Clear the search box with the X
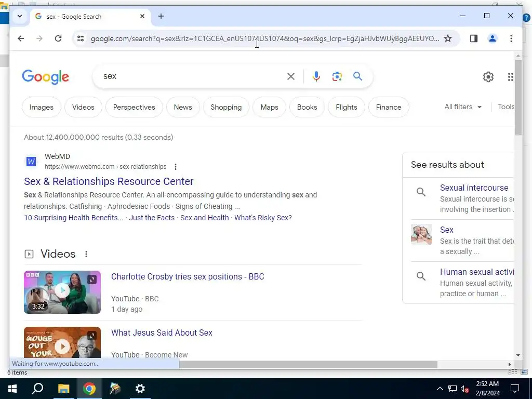The height and width of the screenshot is (399, 532). [x=291, y=76]
